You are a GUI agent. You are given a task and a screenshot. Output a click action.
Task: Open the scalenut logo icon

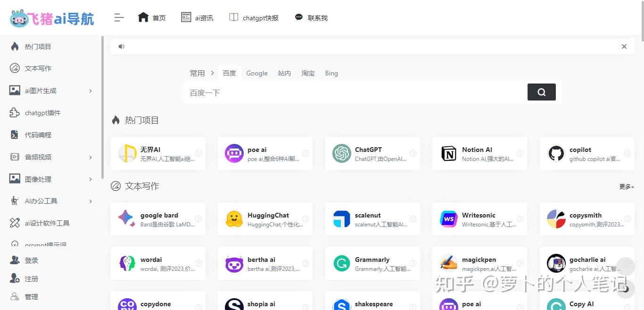click(342, 219)
